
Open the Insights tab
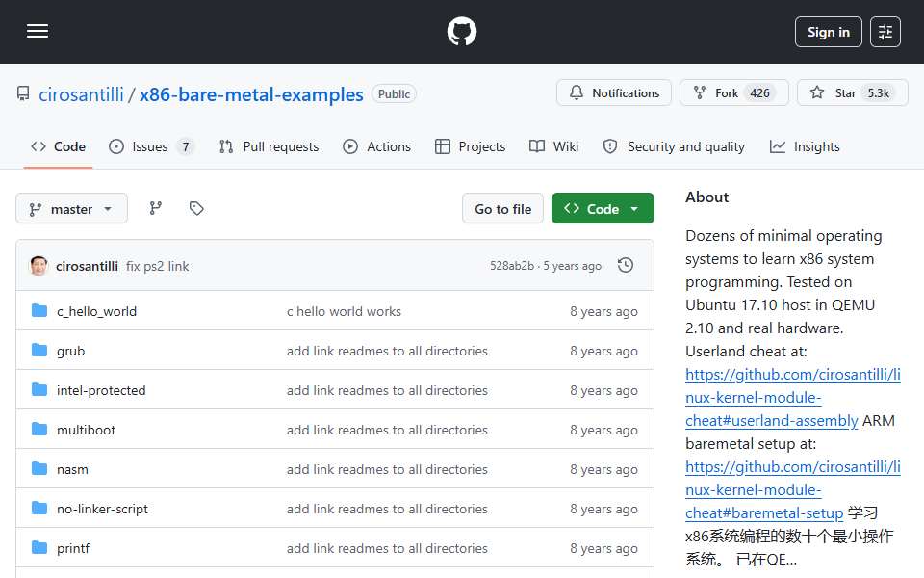coord(805,146)
